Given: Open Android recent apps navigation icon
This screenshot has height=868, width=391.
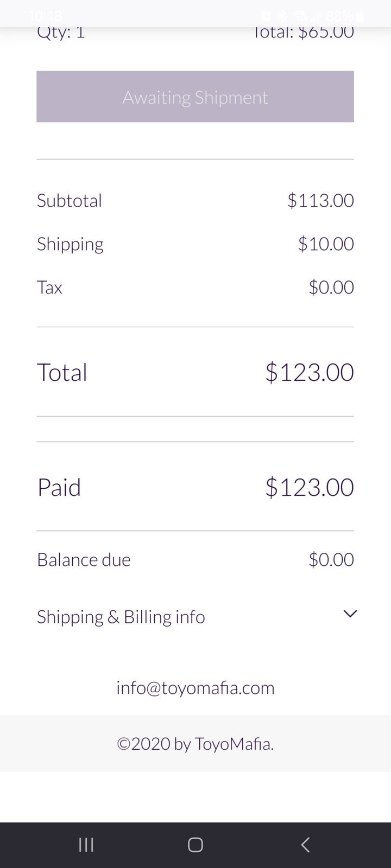Looking at the screenshot, I should (x=86, y=845).
